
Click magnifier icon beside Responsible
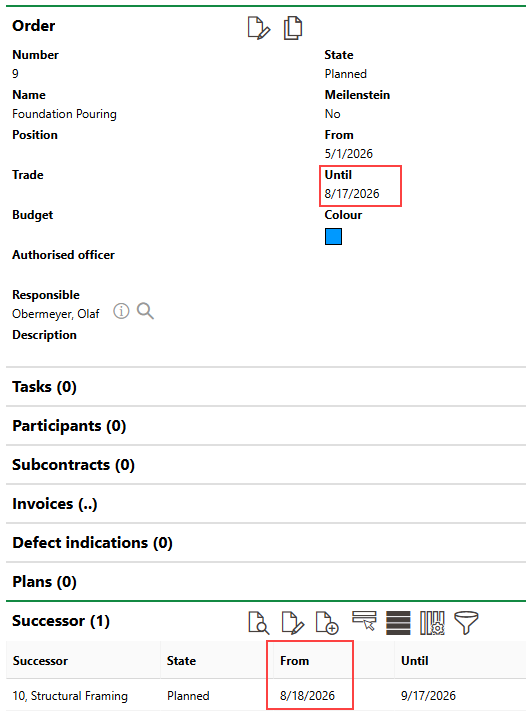(145, 311)
